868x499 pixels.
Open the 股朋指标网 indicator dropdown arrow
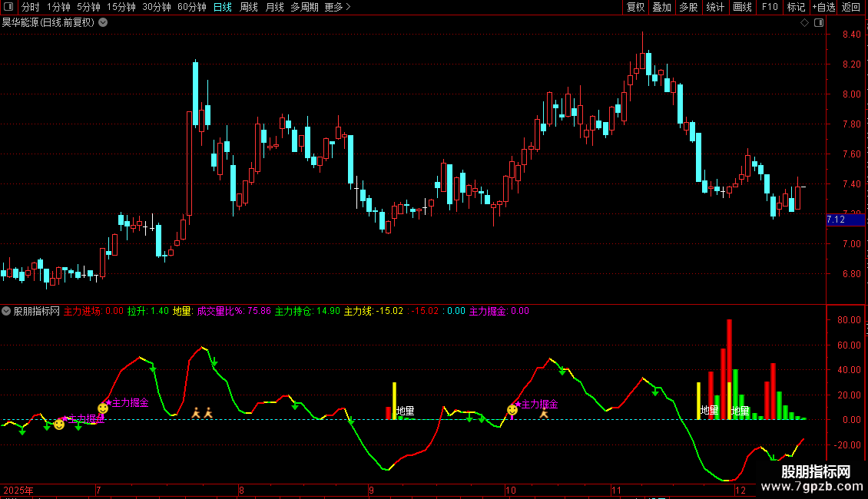[6, 311]
